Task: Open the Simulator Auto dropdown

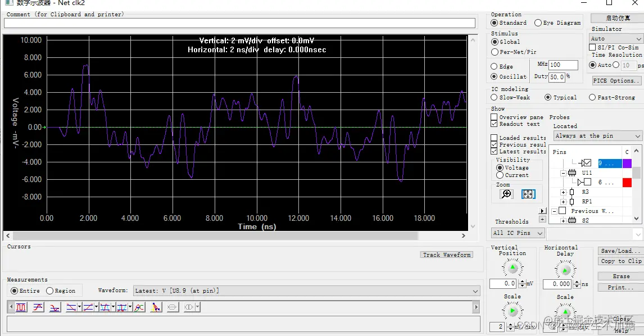Action: coord(615,39)
